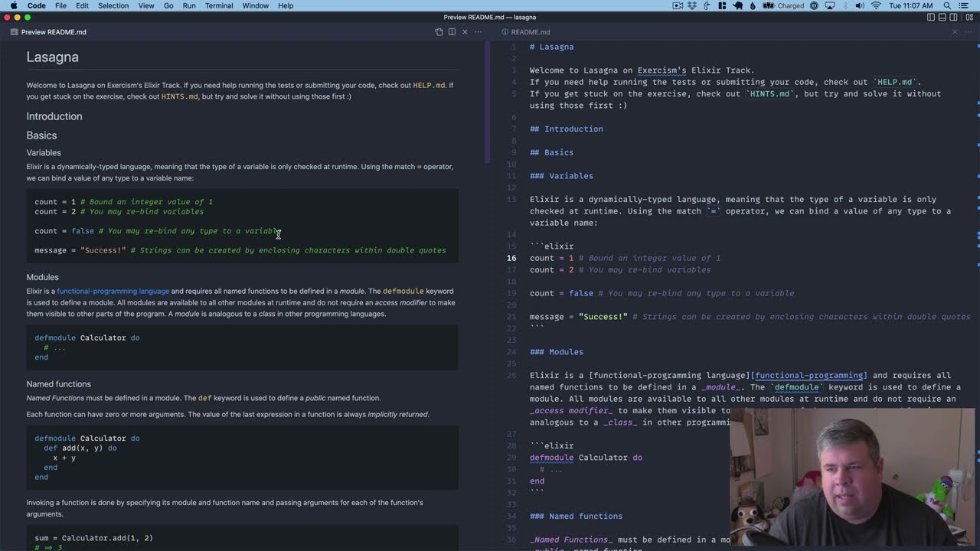Click the screen recording camera menu bar icon
Image resolution: width=980 pixels, height=551 pixels.
(678, 5)
